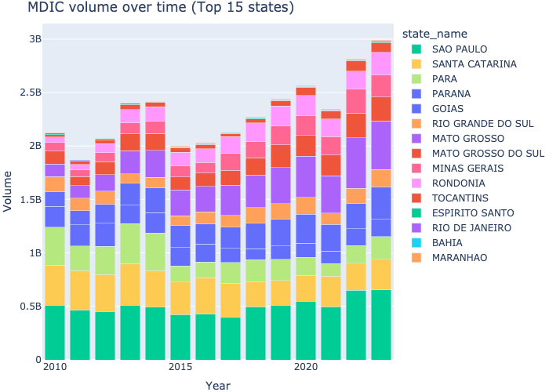Screen dimensions: 549x392
Task: Click the green bottom segment of the 2010 bar
Action: [x=55, y=332]
